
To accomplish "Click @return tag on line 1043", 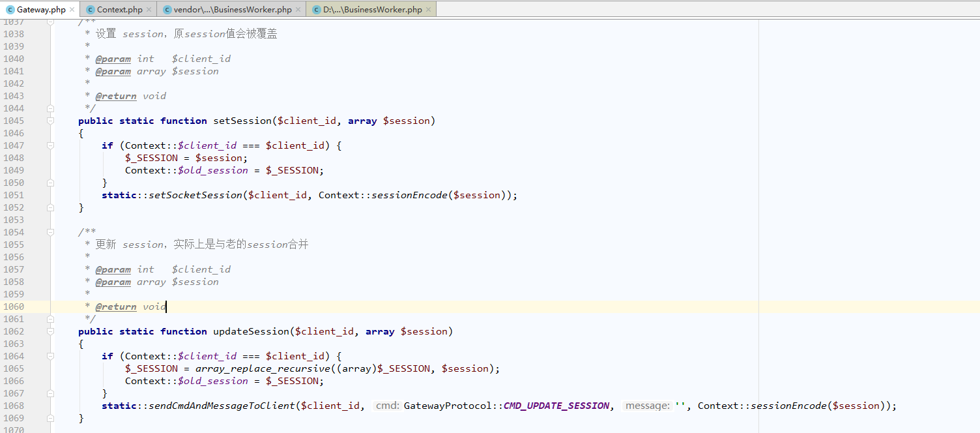I will [x=116, y=96].
